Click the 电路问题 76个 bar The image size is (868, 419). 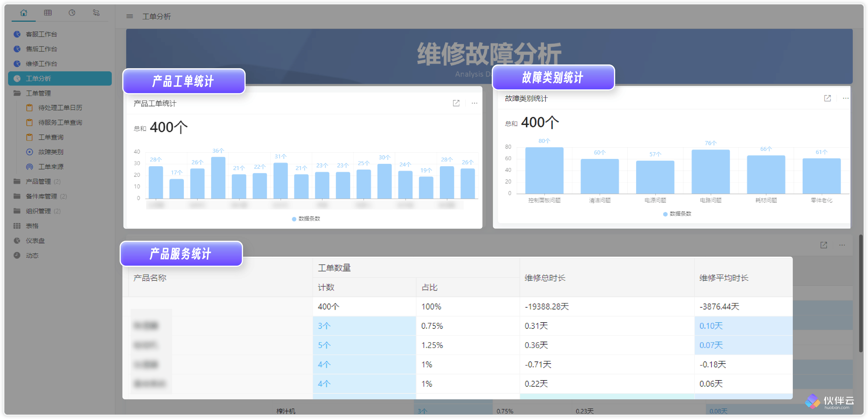click(711, 172)
